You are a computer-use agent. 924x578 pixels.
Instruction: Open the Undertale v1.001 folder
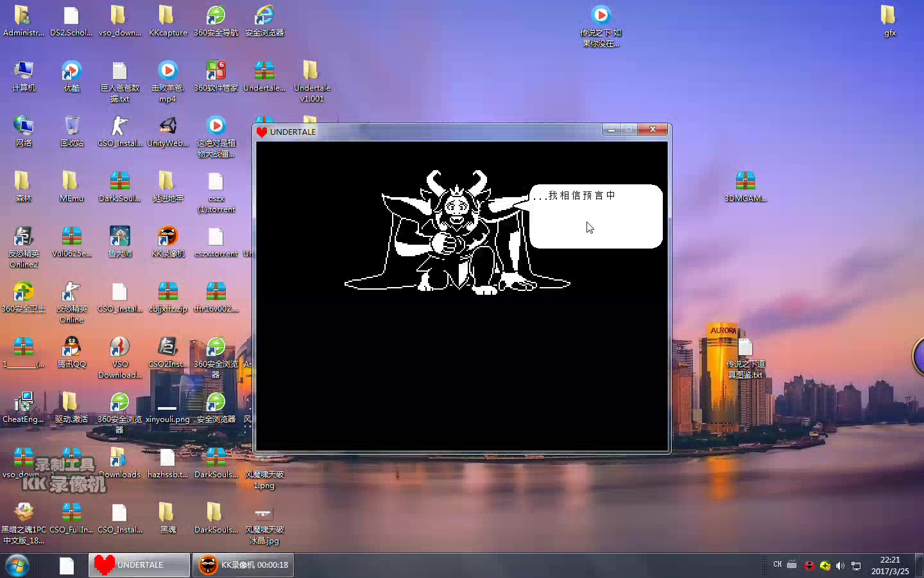[312, 81]
